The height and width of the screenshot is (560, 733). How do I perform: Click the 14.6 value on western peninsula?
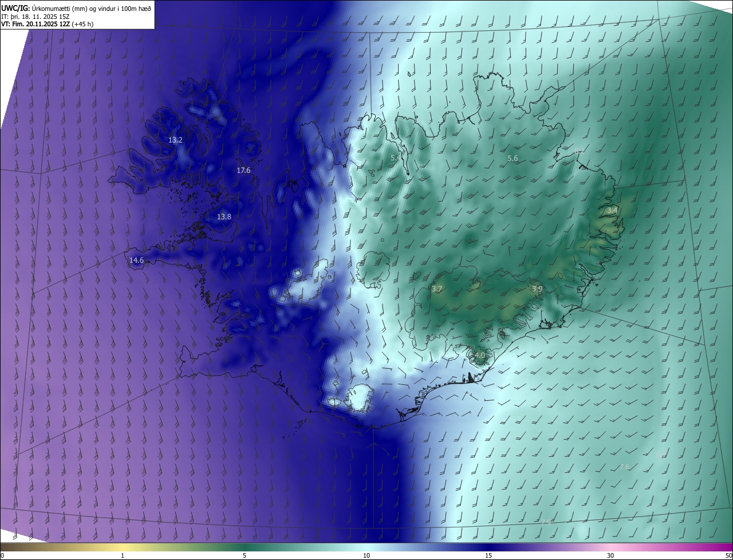point(136,261)
